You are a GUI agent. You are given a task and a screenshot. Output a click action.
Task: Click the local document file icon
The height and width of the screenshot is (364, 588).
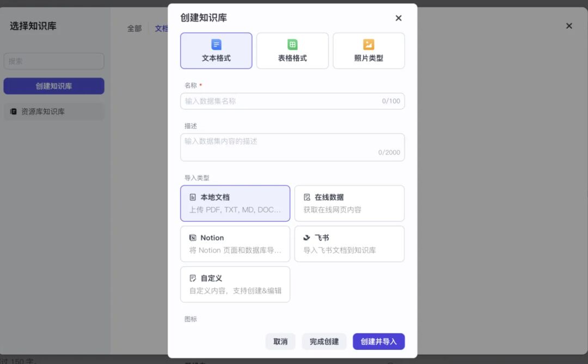(193, 197)
